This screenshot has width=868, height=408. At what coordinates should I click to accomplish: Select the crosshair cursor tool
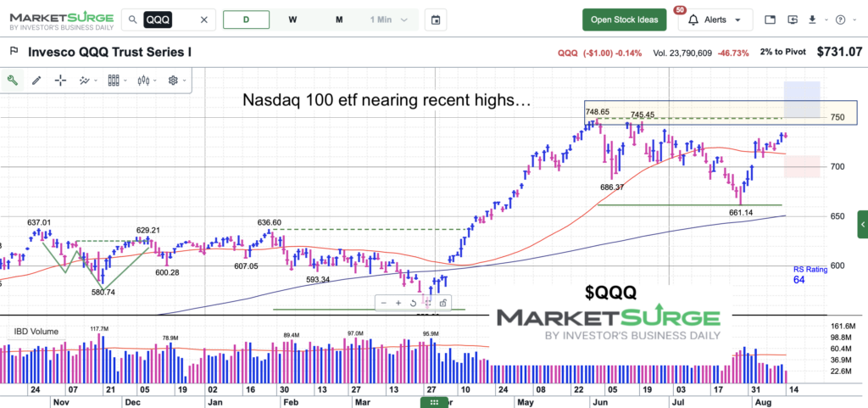click(60, 81)
